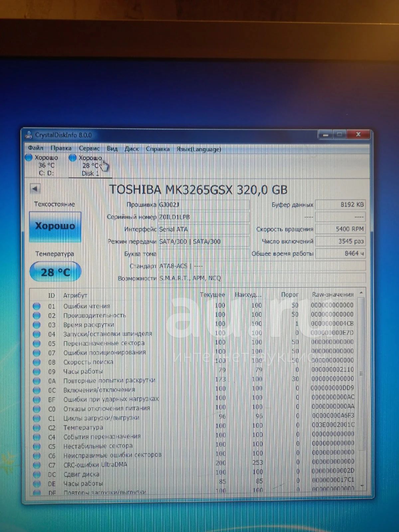
Task: Click the 3545 раз power-on count field
Action: pos(340,241)
